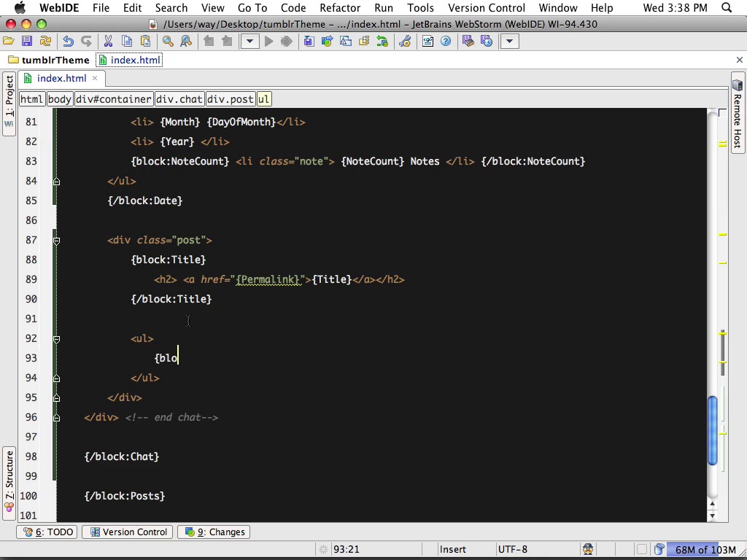Image resolution: width=747 pixels, height=560 pixels.
Task: Open Find using the magnifier icon
Action: tap(168, 42)
